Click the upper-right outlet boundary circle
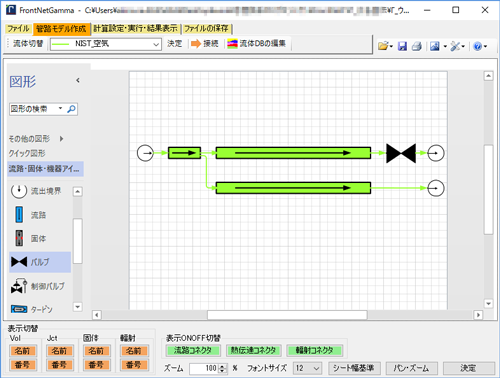500x378 pixels. coord(436,153)
